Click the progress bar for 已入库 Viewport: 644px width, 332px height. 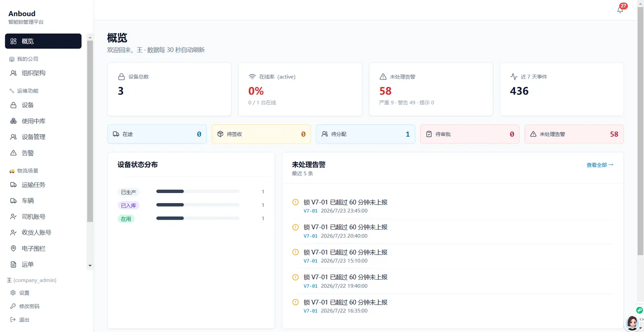(x=198, y=205)
